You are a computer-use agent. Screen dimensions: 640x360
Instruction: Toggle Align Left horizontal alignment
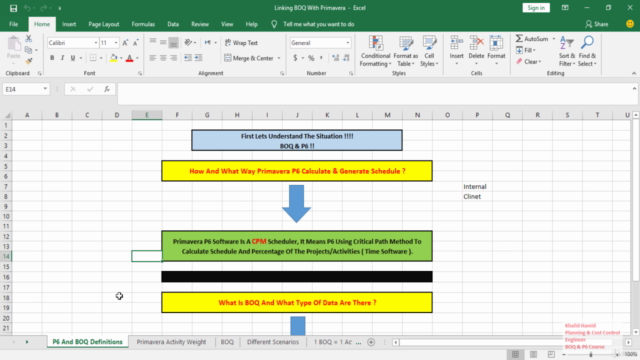[153, 58]
